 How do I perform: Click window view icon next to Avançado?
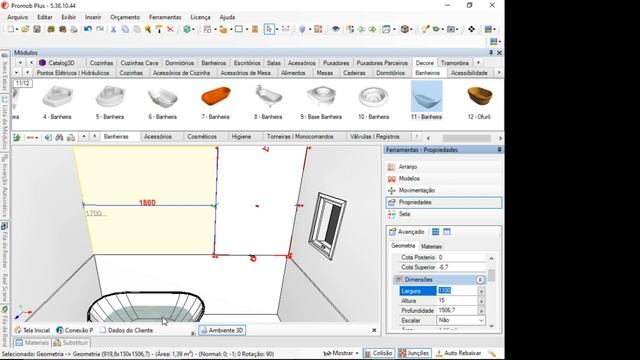point(447,232)
